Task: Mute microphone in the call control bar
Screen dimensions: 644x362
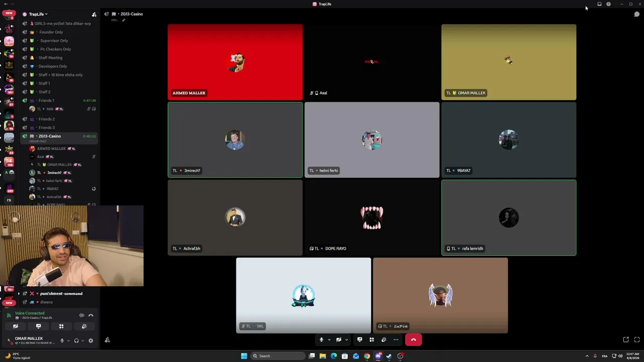Action: coord(321,340)
